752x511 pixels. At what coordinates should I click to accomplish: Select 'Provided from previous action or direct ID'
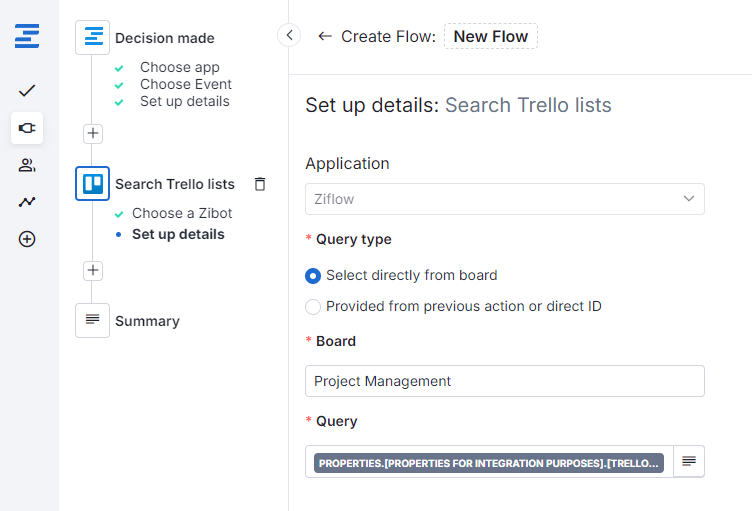pos(313,307)
